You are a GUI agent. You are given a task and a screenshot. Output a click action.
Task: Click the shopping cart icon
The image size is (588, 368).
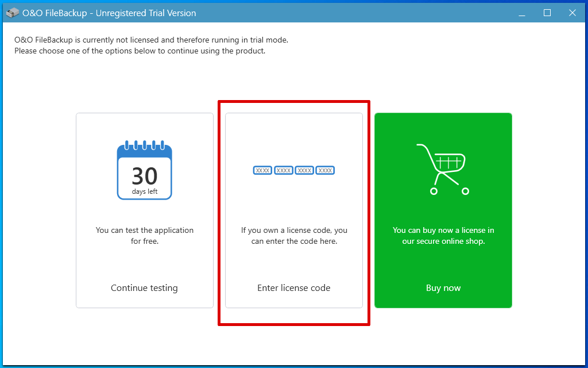[443, 170]
